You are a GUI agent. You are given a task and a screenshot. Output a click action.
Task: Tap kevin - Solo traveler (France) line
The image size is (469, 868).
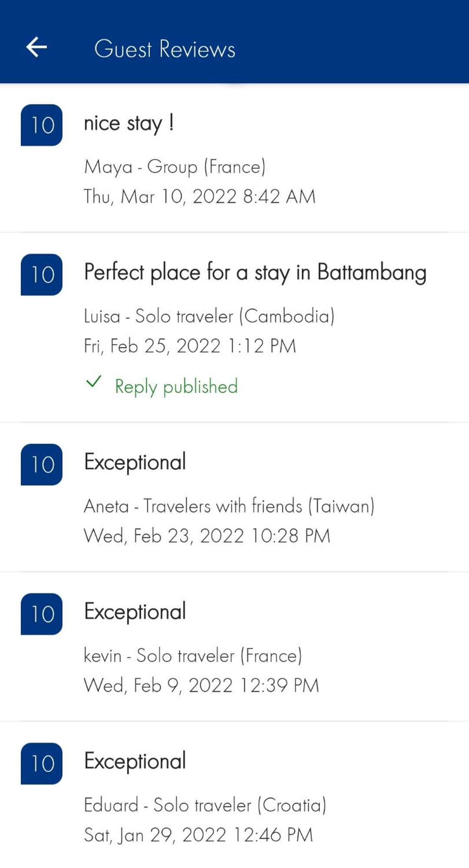coord(193,655)
